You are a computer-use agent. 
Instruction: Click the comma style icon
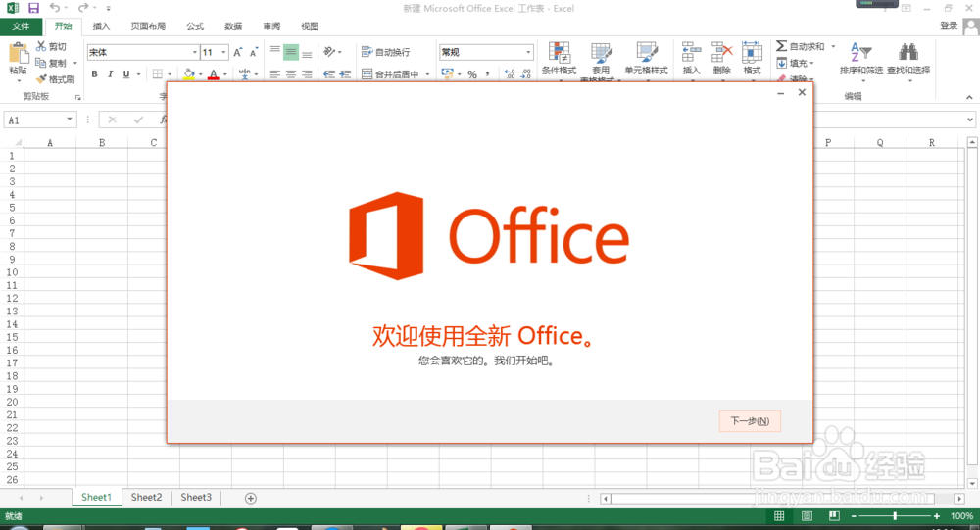pyautogui.click(x=487, y=73)
